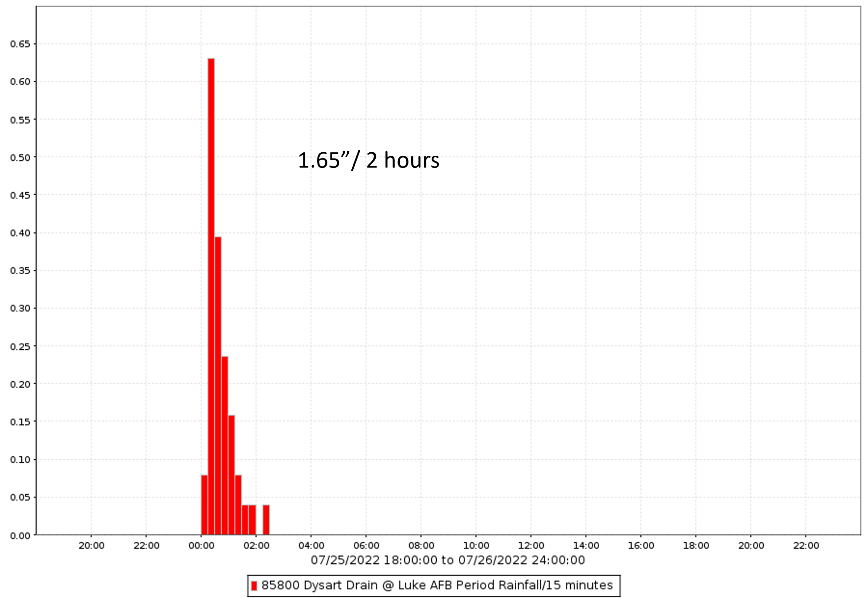Click the 08:00 x-axis tick label
Image resolution: width=868 pixels, height=598 pixels.
click(421, 545)
